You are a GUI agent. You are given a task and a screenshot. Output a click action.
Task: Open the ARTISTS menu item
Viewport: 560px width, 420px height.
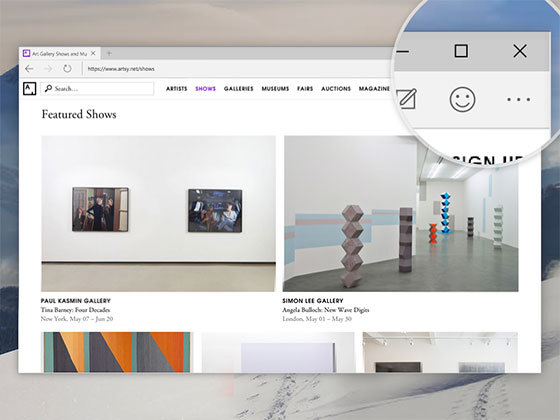176,89
